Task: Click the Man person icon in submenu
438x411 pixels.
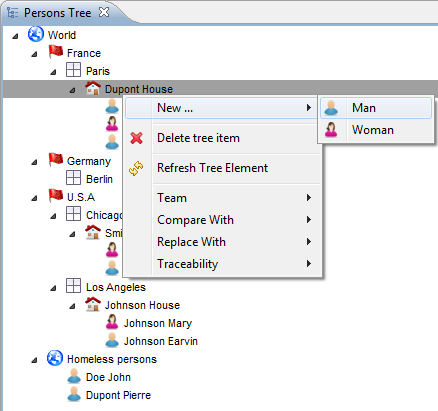Action: pyautogui.click(x=331, y=108)
